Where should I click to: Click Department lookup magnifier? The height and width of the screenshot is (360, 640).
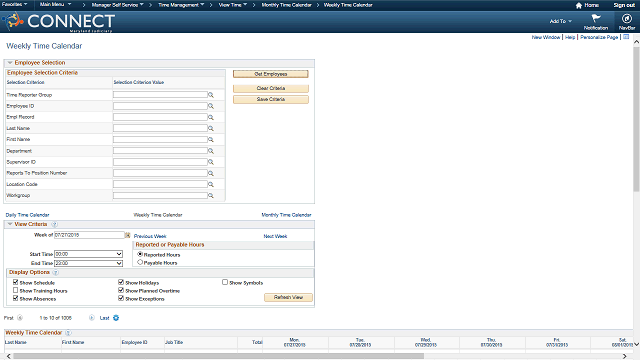pyautogui.click(x=211, y=151)
